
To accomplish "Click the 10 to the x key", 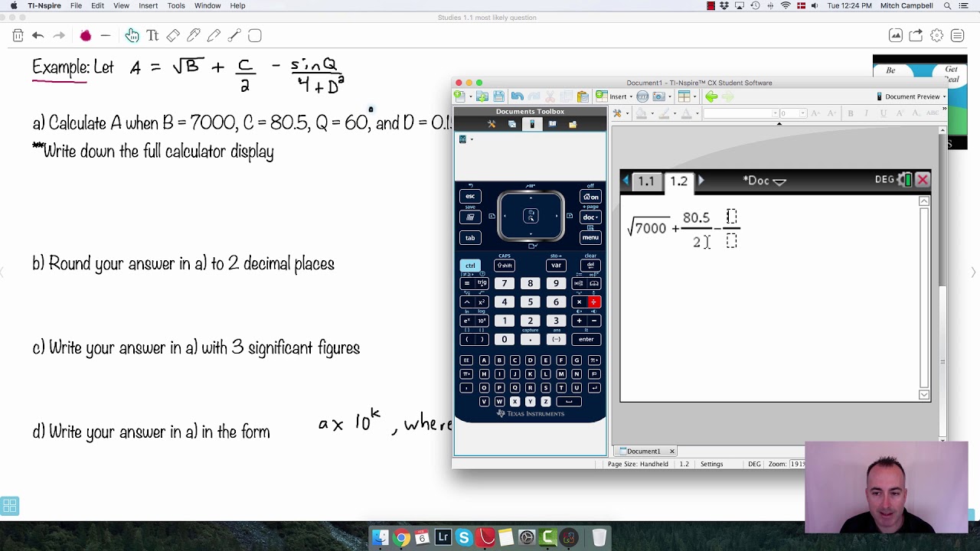I will point(482,321).
